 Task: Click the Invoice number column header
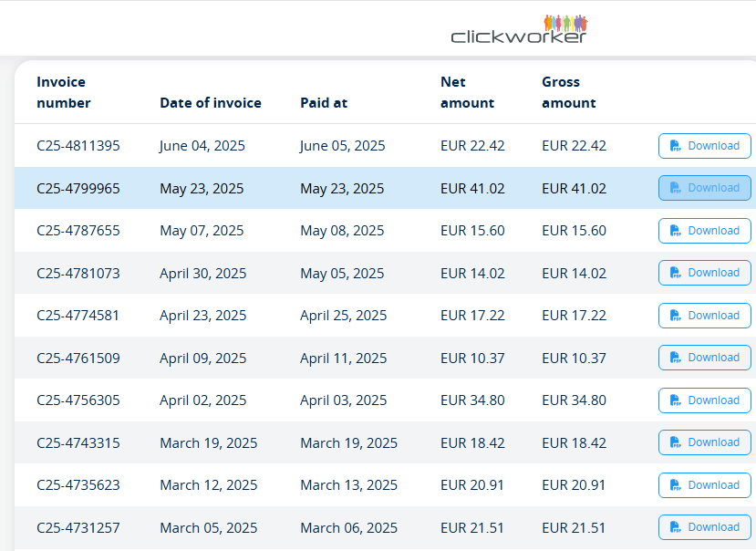click(64, 92)
